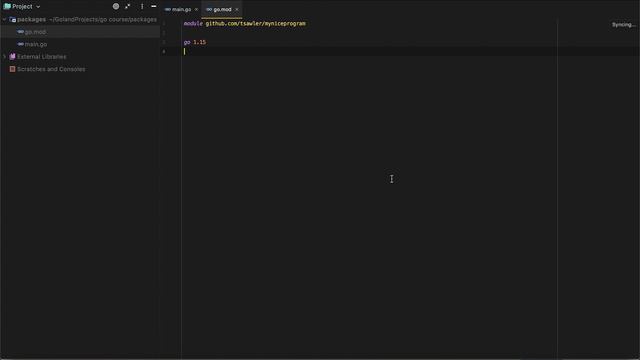Click the Select Opened File target icon
640x360 pixels.
tap(116, 6)
